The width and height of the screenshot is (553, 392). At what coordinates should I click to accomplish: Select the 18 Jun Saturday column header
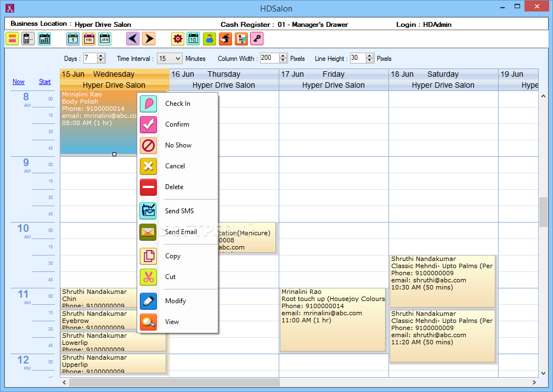[x=443, y=79]
